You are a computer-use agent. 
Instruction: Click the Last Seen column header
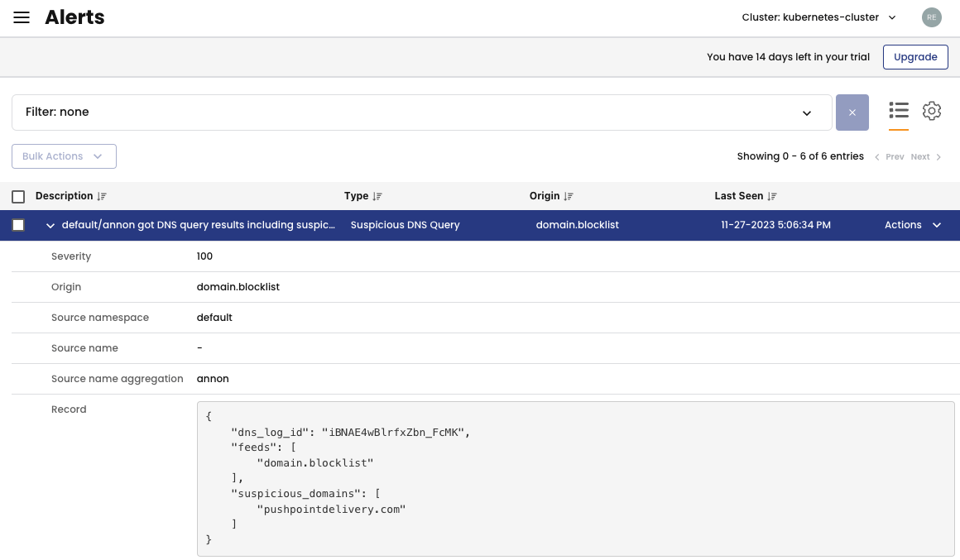click(739, 196)
